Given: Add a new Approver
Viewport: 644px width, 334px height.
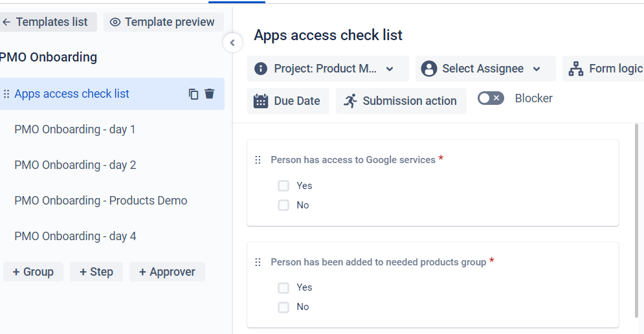Looking at the screenshot, I should coord(167,272).
